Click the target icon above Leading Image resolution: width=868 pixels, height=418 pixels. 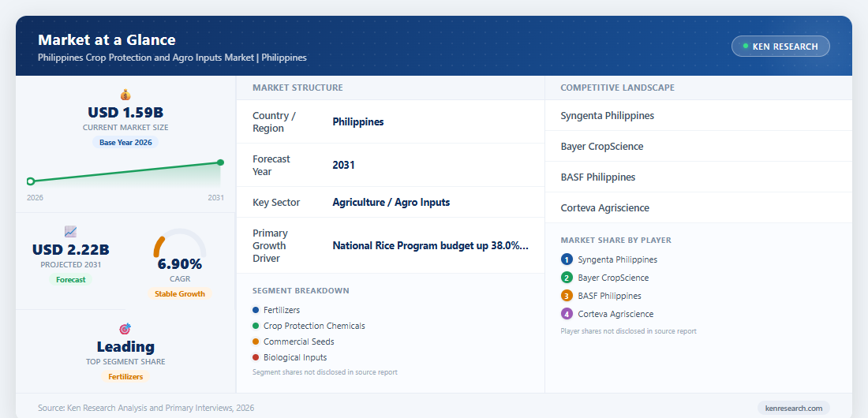[125, 329]
